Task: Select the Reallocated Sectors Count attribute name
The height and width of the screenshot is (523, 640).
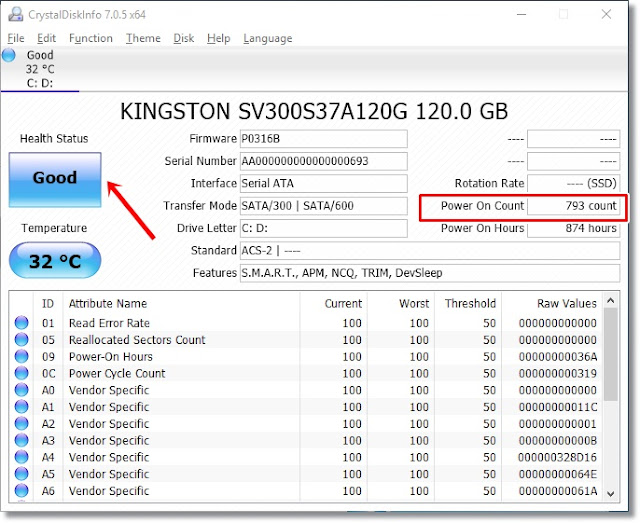Action: (137, 340)
